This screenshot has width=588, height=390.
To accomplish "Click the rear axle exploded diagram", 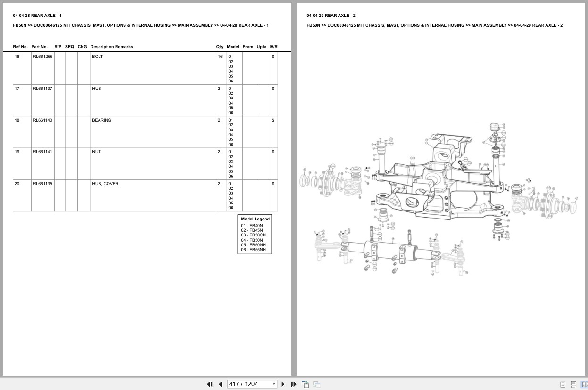I will [x=438, y=198].
